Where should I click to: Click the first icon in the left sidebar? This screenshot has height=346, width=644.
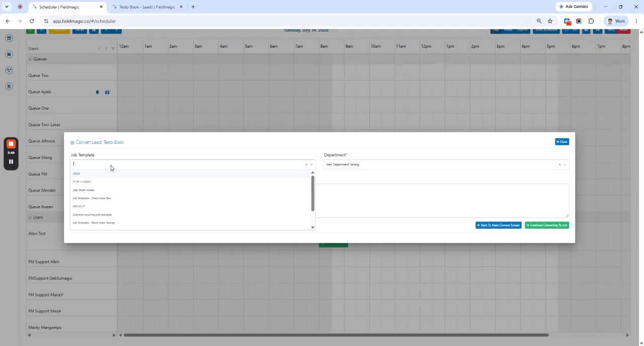pyautogui.click(x=9, y=38)
